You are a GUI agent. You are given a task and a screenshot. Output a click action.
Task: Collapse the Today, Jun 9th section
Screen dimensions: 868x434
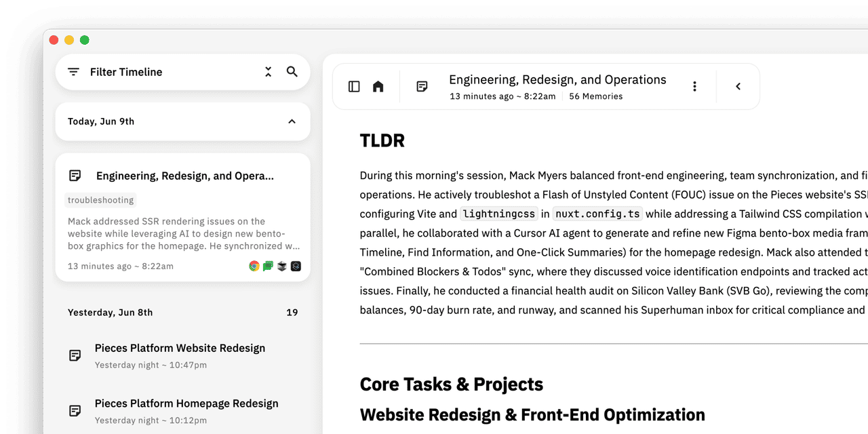[x=292, y=121]
